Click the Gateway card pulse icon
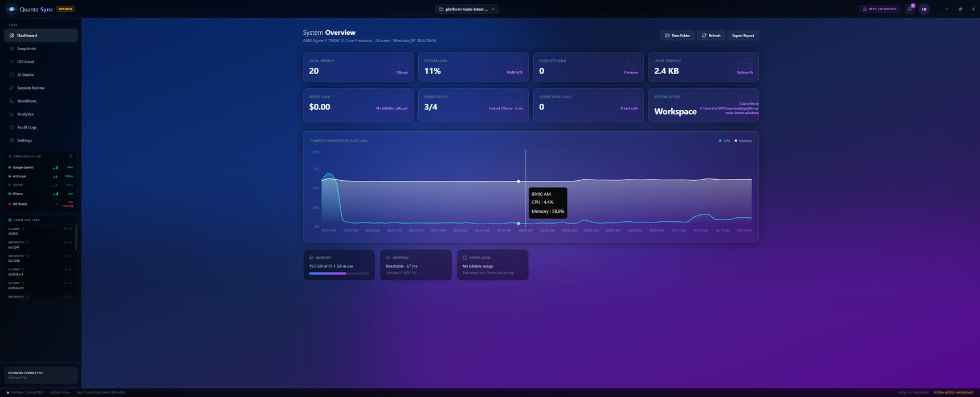The width and height of the screenshot is (980, 397). click(388, 258)
